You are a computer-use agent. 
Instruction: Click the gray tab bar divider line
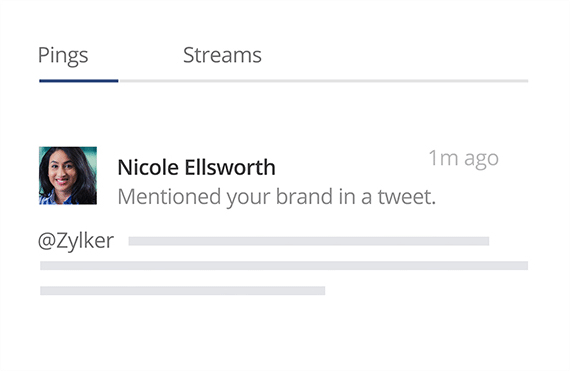324,81
